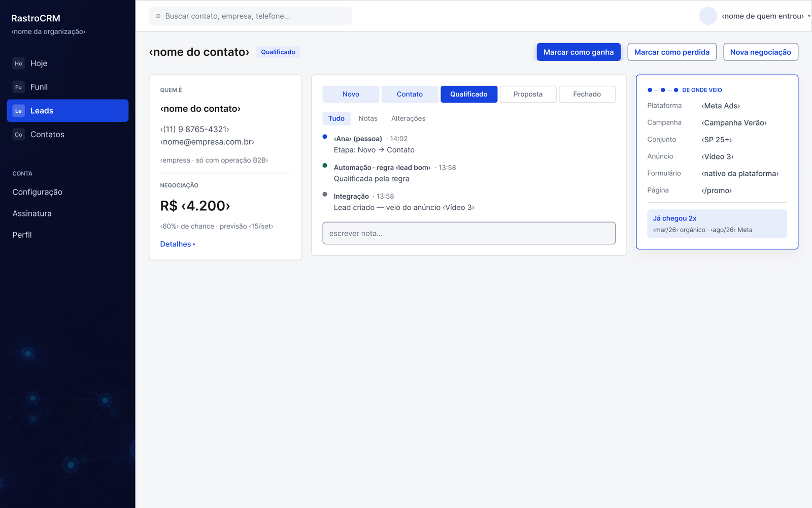Click the gray dot of Integração entry

pyautogui.click(x=325, y=194)
